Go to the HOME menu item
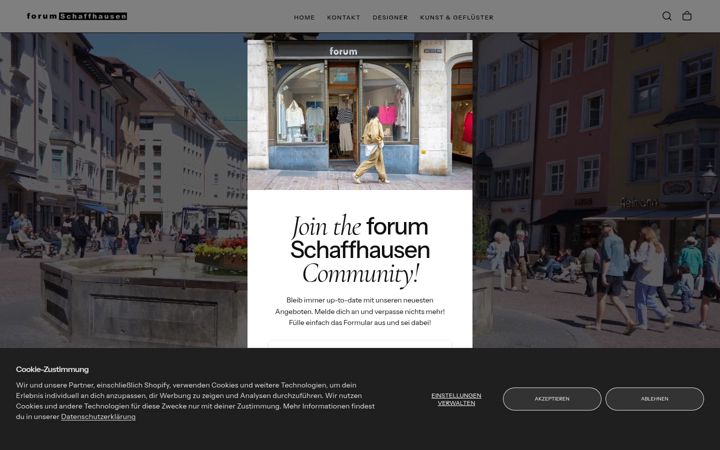 point(304,17)
